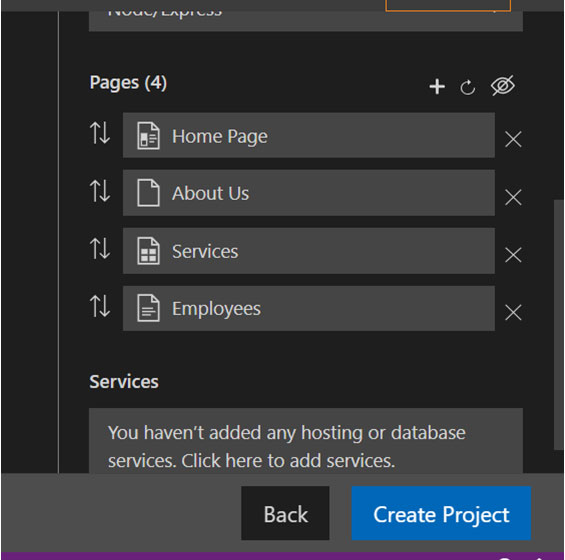Toggle page visibility with crossed-eye icon

503,86
